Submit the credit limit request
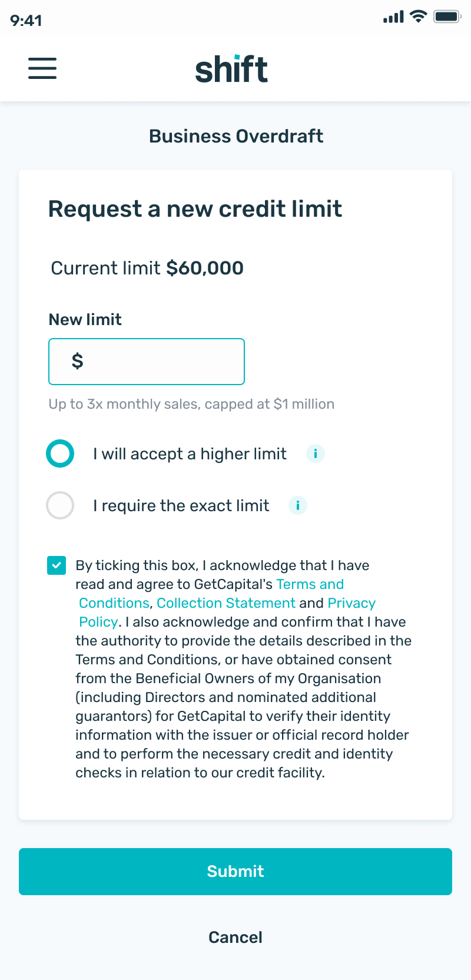Viewport: 471px width, 980px height. (235, 872)
